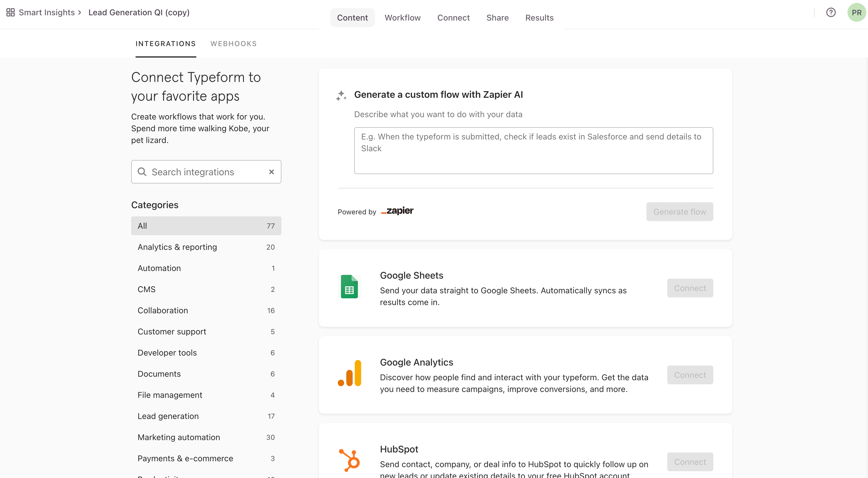
Task: Switch to the Results tab
Action: click(x=539, y=18)
